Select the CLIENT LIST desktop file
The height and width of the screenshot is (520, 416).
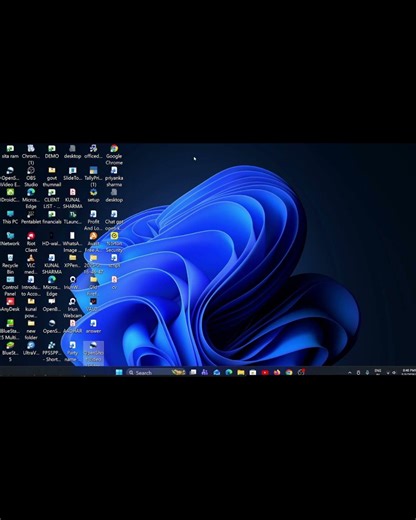pyautogui.click(x=52, y=199)
